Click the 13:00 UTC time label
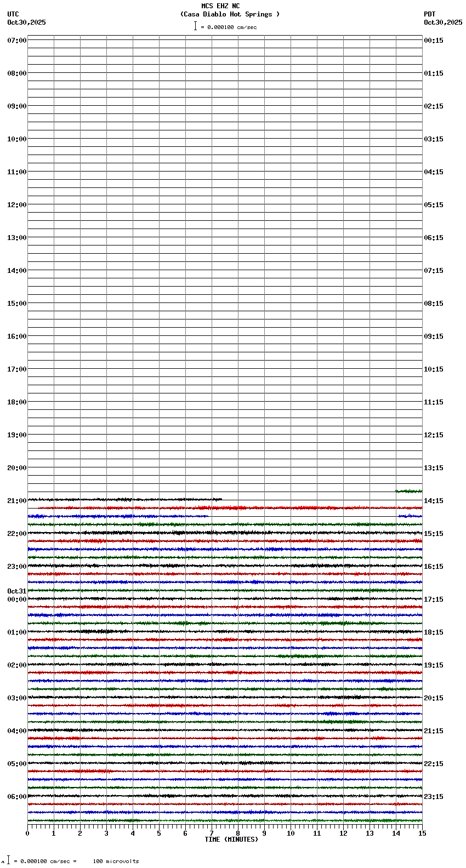Screen dimensions: 466x868 tap(17, 238)
